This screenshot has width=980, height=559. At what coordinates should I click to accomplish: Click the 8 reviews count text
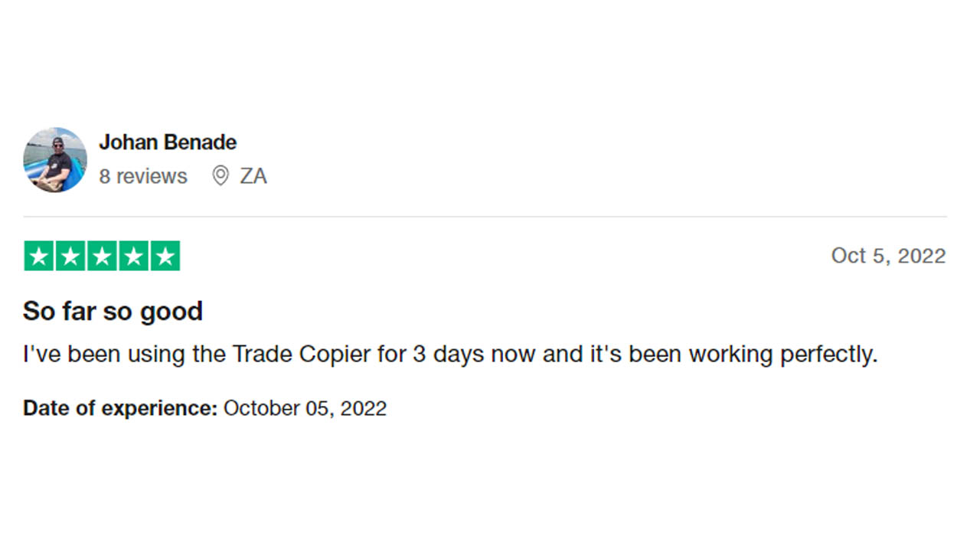pos(143,176)
